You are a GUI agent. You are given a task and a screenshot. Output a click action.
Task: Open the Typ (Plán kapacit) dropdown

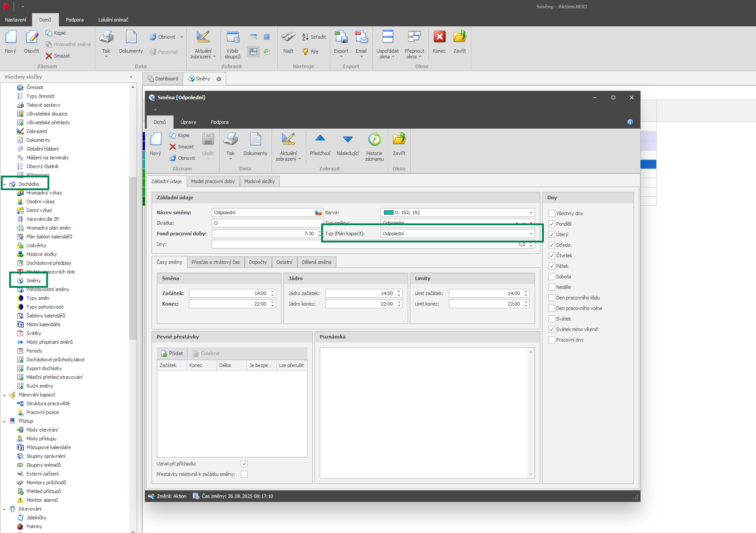click(x=531, y=234)
